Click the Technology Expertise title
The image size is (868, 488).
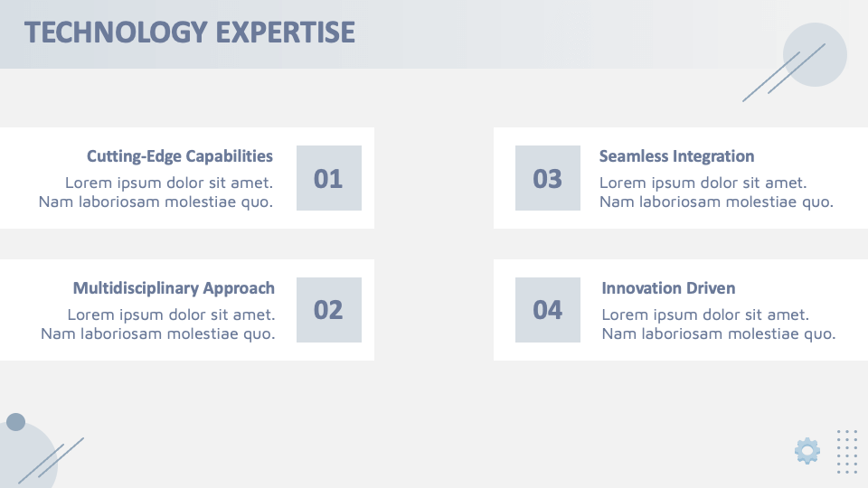[190, 33]
